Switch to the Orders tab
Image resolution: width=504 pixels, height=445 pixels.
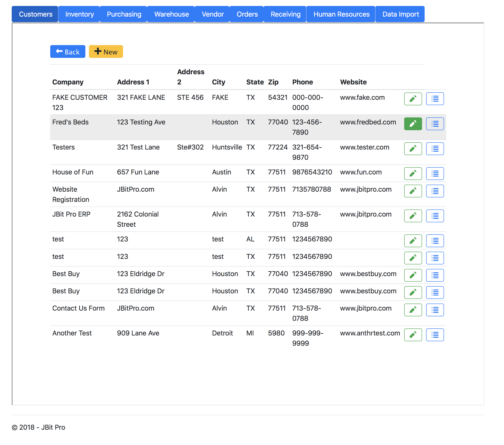coord(247,14)
